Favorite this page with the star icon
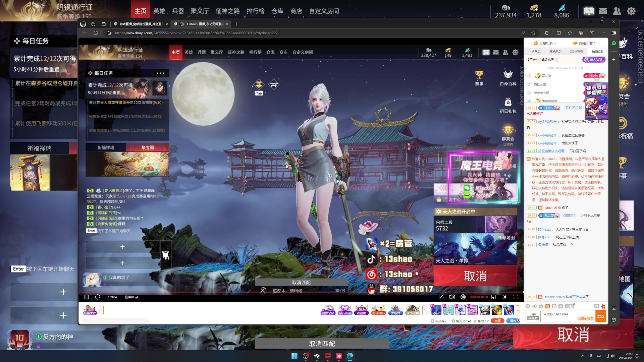The height and width of the screenshot is (362, 644). click(533, 33)
